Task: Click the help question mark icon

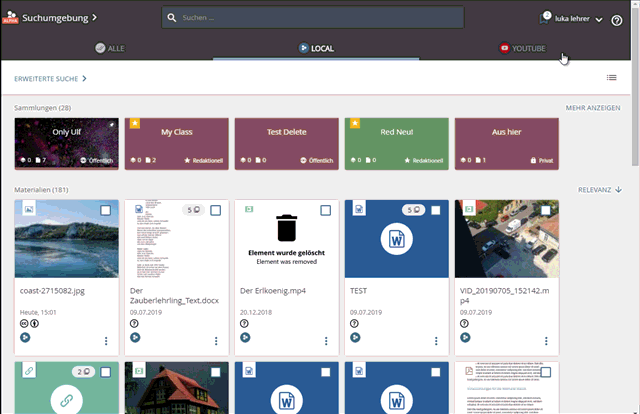Action: [616, 19]
